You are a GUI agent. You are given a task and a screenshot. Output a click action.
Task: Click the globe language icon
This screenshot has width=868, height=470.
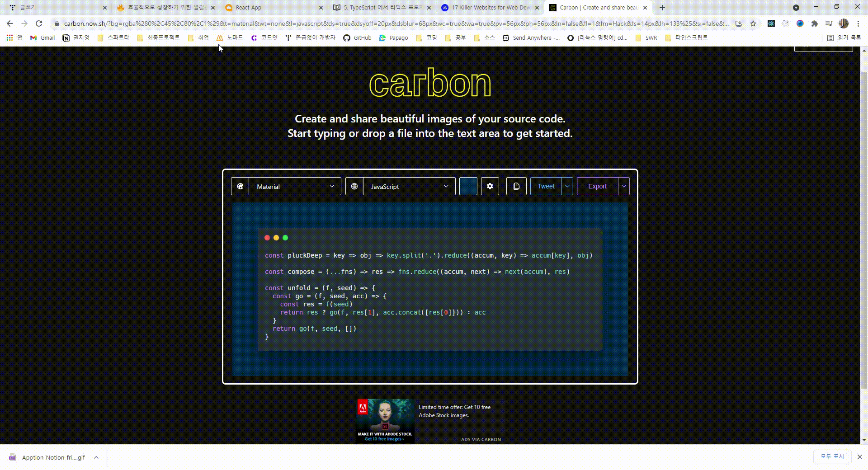(x=354, y=186)
